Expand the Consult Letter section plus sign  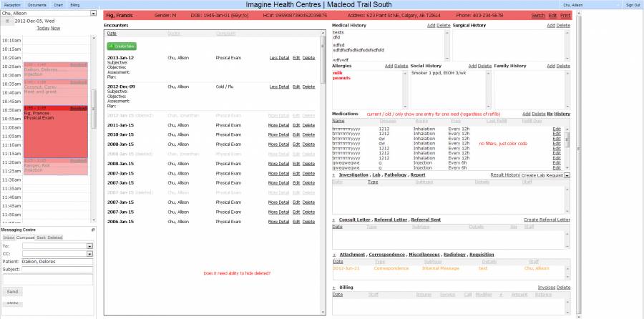point(334,220)
